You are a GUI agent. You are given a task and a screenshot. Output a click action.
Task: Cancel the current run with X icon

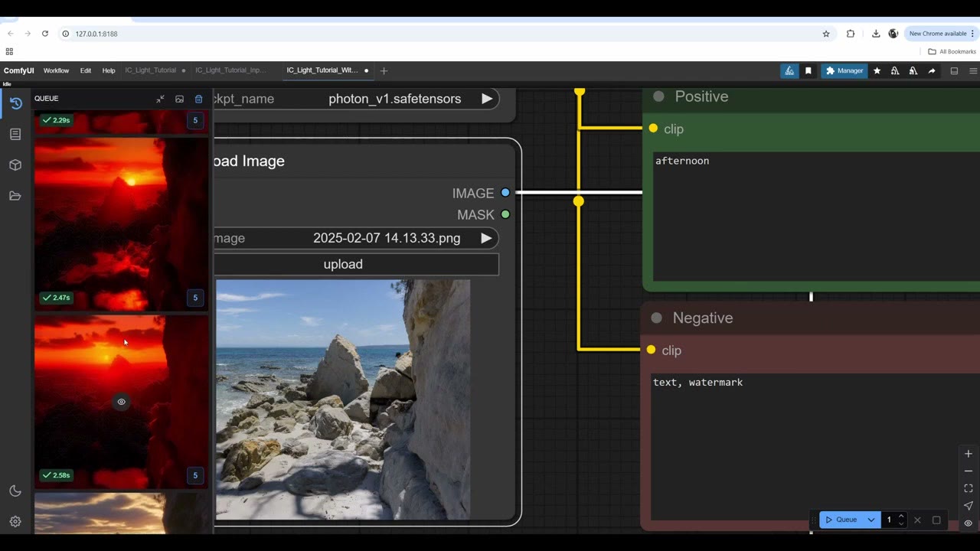click(917, 520)
